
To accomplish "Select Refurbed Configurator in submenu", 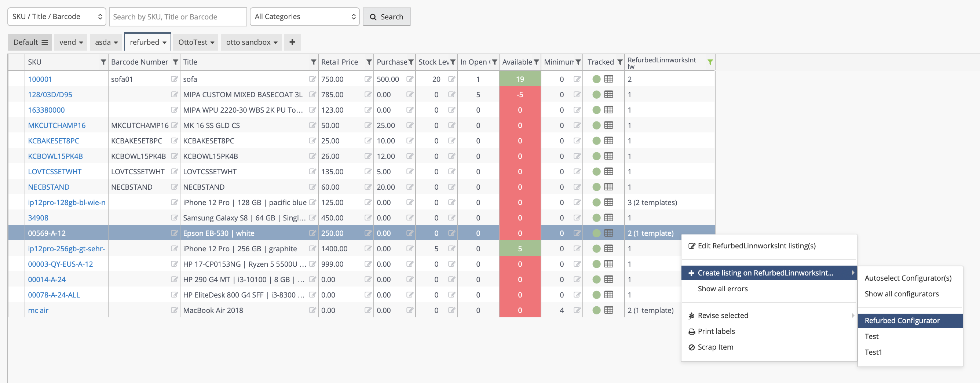I will [910, 321].
